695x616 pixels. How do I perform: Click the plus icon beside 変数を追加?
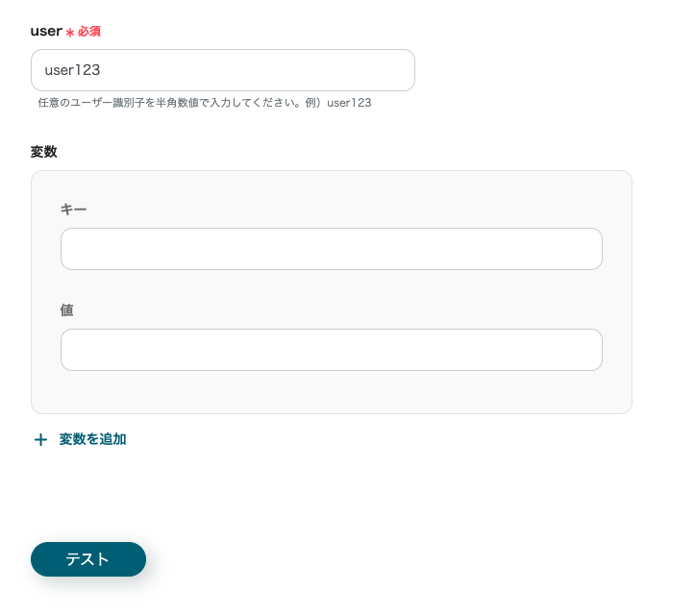pos(40,440)
